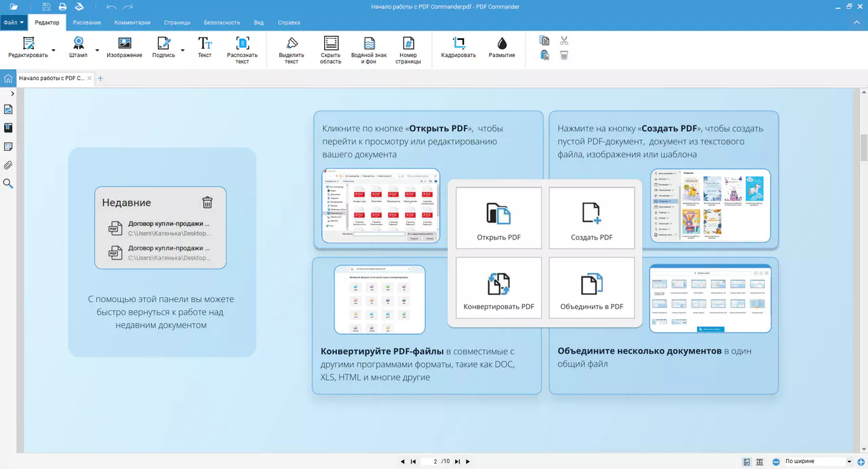Open the attachments paperclip panel
This screenshot has width=868, height=469.
click(8, 165)
